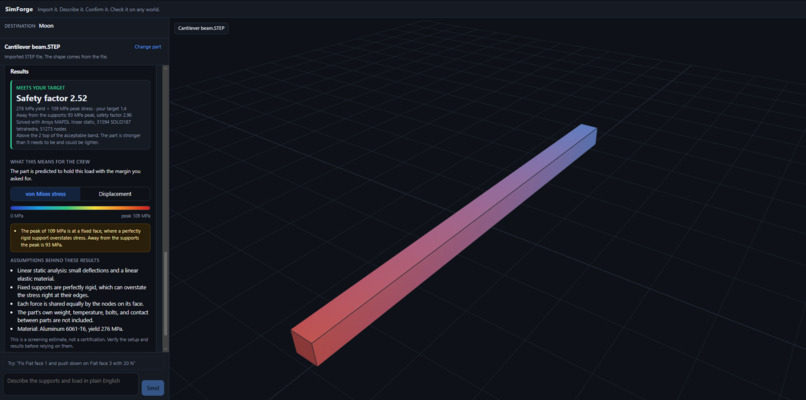Click the 'Each force is shared equally' bullet
This screenshot has width=806, height=400.
(x=81, y=304)
